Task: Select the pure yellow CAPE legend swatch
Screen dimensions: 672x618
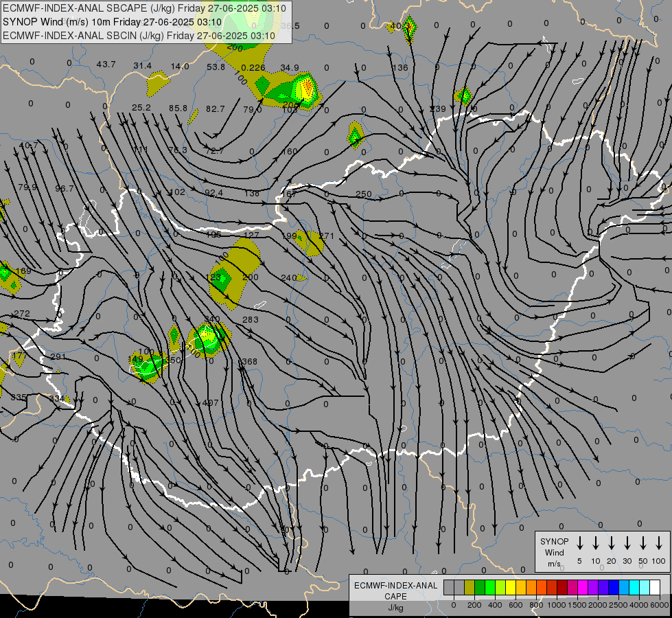Action: point(511,587)
